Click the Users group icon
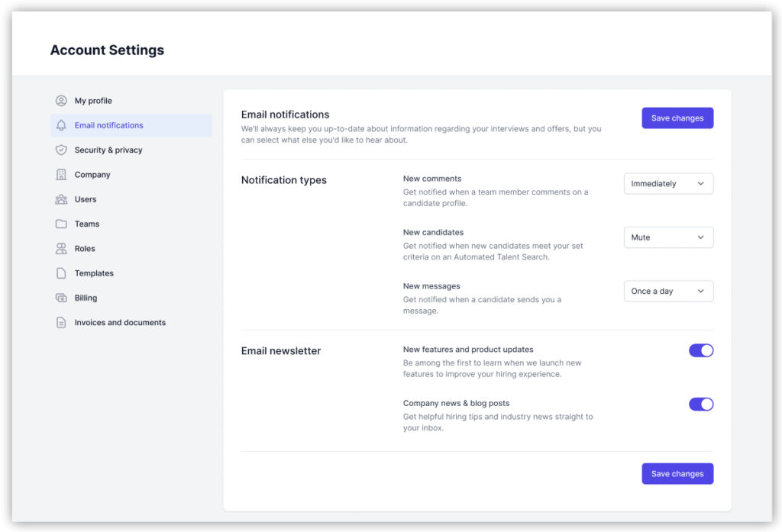This screenshot has height=532, width=782. 61,199
